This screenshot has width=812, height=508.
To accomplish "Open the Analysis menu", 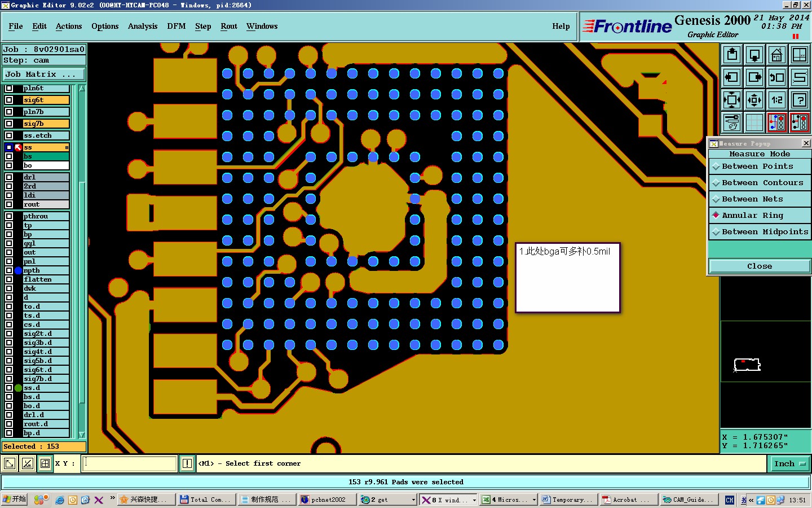I will 143,27.
